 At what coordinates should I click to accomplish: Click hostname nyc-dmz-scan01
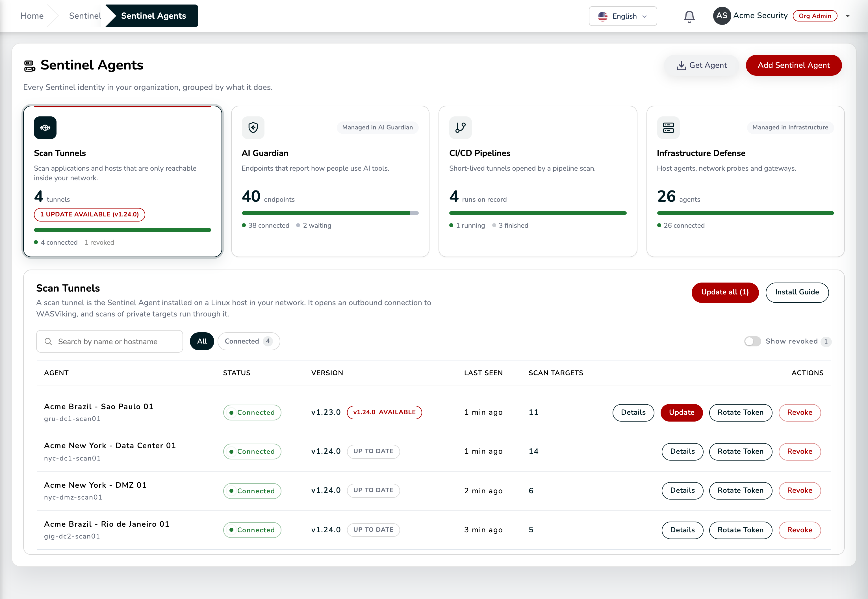73,497
